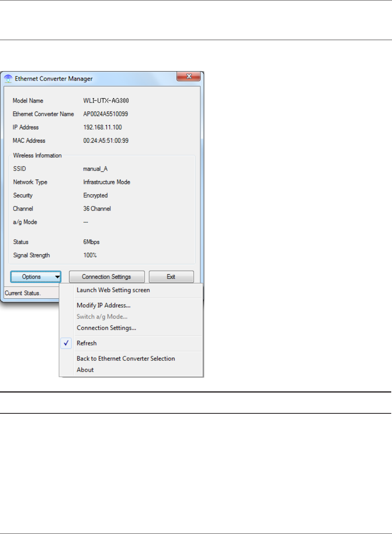Viewport: 392px width, 534px height.
Task: Open Connection Settings... from Options menu
Action: pos(106,328)
